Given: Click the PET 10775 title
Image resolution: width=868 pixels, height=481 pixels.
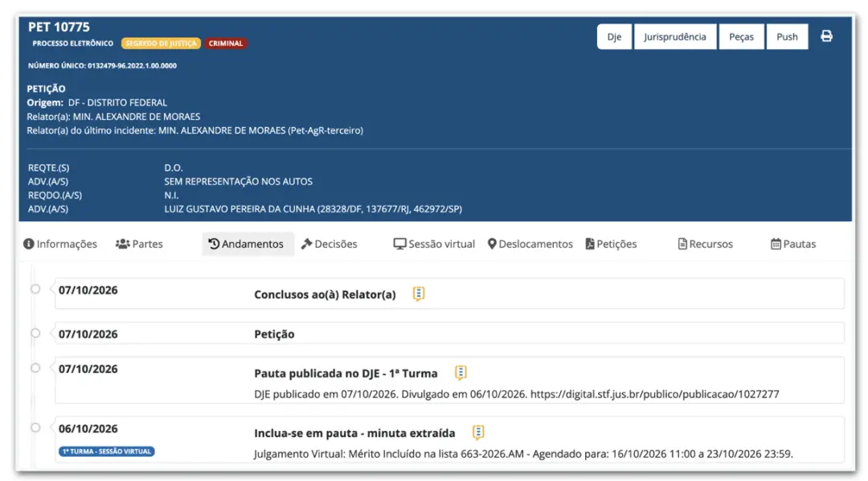Looking at the screenshot, I should 59,27.
